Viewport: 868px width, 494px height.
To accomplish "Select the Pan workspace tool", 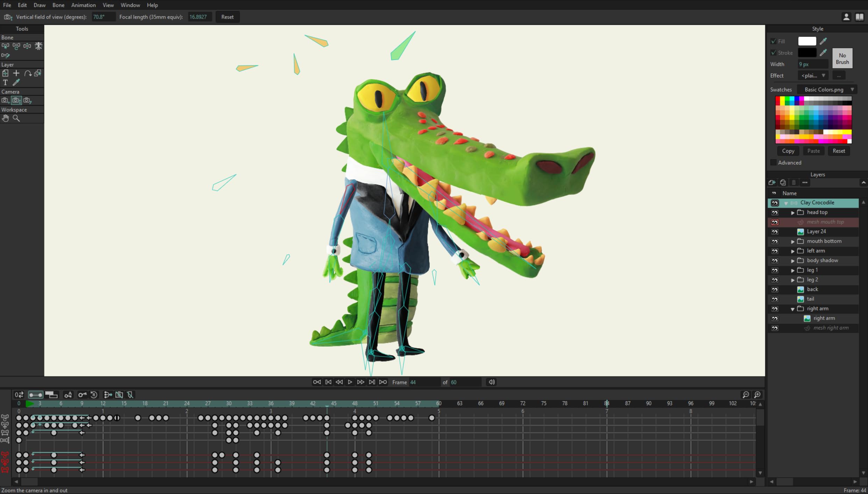I will point(5,118).
